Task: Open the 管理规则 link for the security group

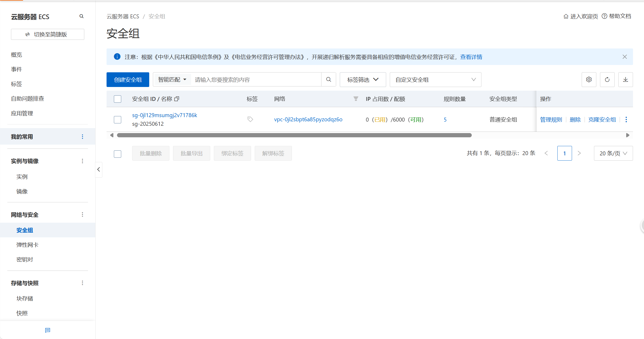Action: pos(551,119)
